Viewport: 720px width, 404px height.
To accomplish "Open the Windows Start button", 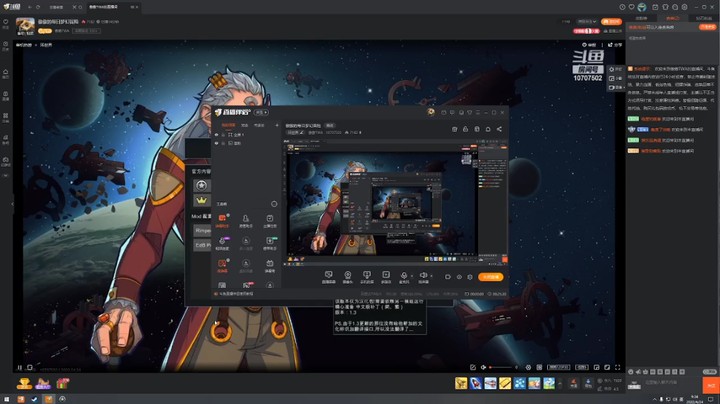I will 6,399.
